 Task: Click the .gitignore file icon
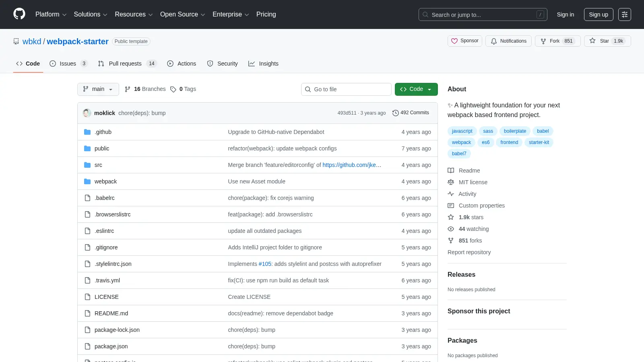[87, 247]
